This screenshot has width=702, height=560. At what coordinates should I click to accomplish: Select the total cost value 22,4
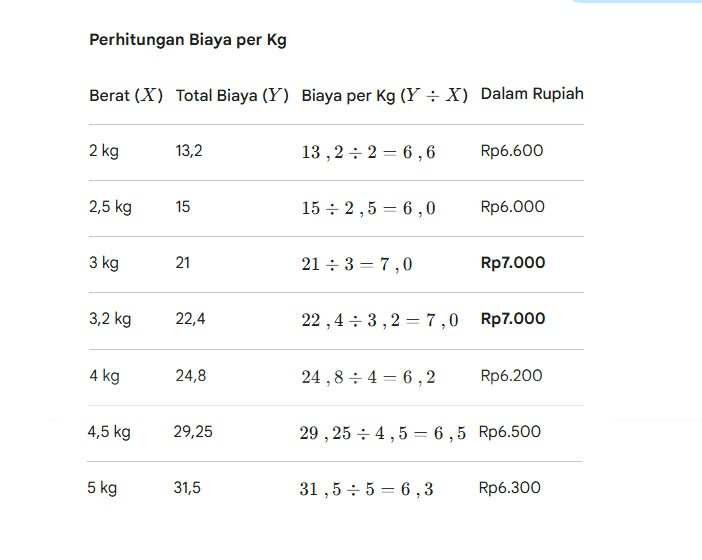click(x=191, y=319)
